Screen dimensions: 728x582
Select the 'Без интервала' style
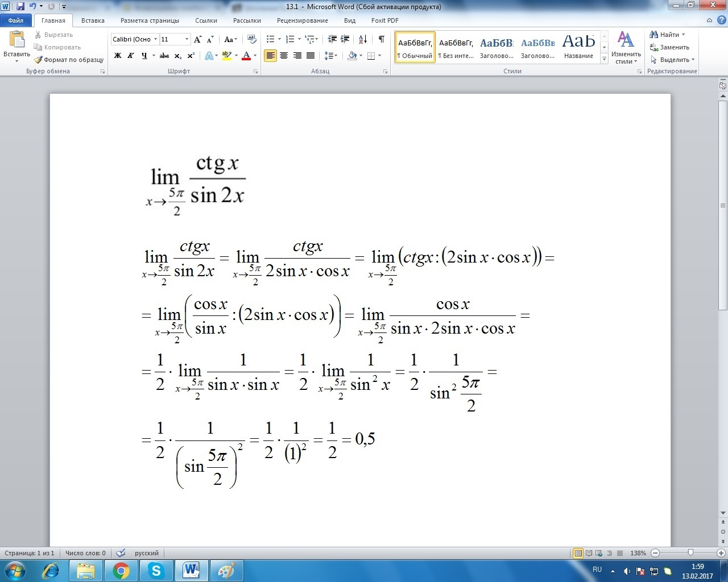click(456, 47)
